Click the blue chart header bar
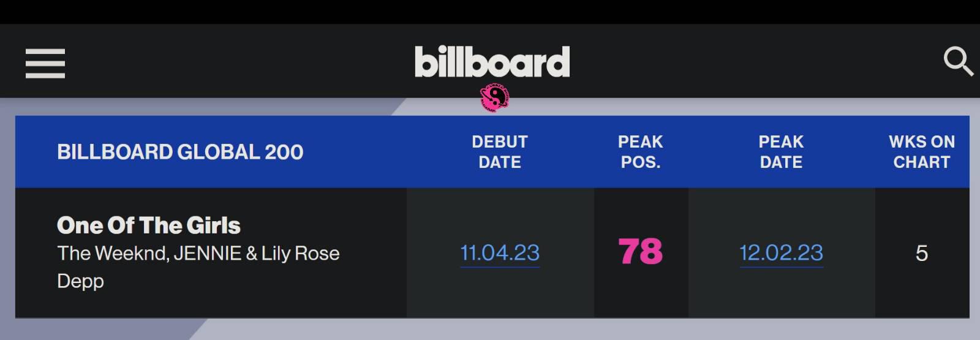The image size is (980, 340). coord(492,151)
